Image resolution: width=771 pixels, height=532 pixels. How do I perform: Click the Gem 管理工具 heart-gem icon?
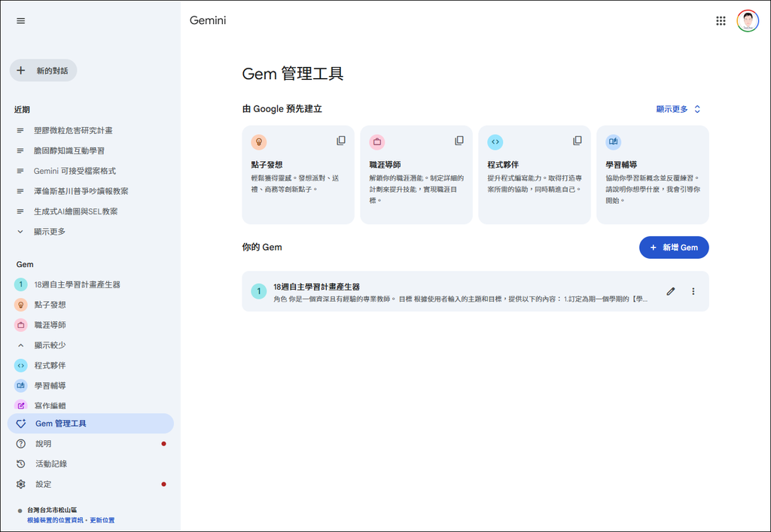(x=20, y=424)
